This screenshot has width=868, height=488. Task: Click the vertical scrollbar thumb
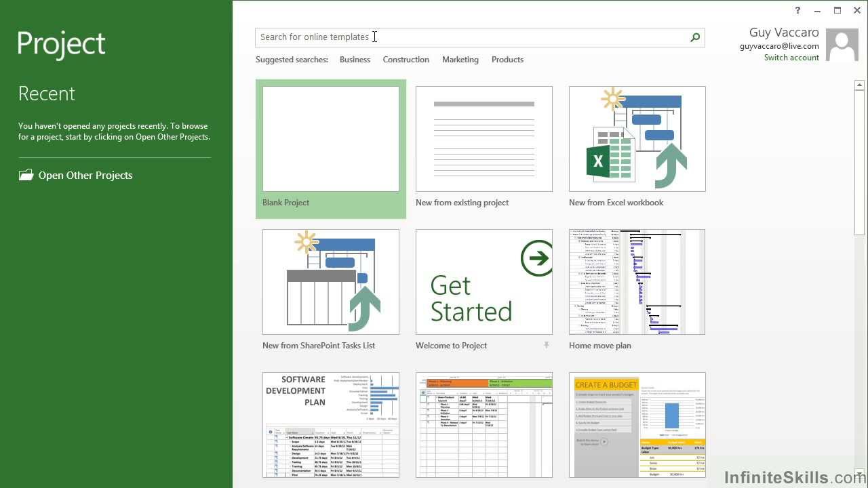(859, 163)
